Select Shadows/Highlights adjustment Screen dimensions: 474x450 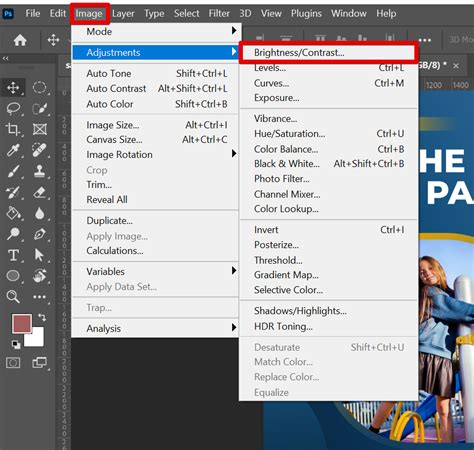pos(329,311)
